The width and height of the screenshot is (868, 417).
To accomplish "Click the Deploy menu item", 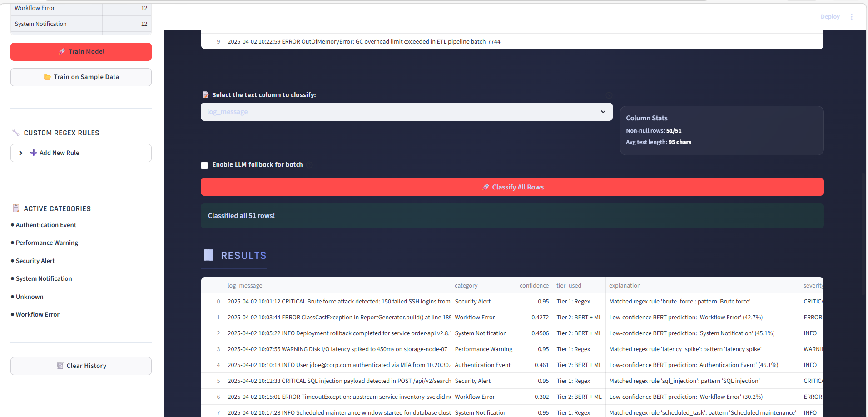I will [x=829, y=16].
